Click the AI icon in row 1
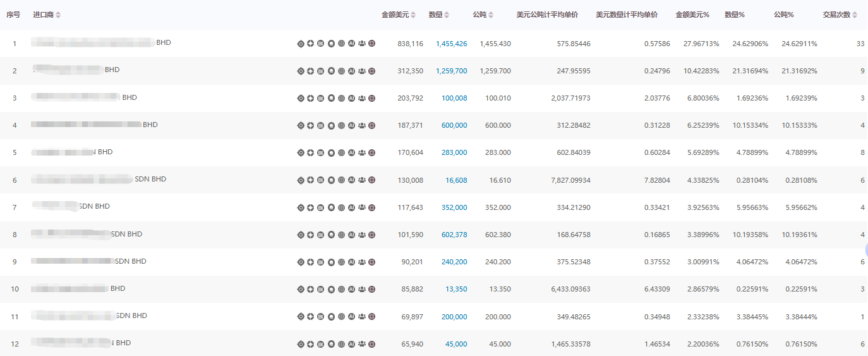The width and height of the screenshot is (868, 356). coord(351,44)
